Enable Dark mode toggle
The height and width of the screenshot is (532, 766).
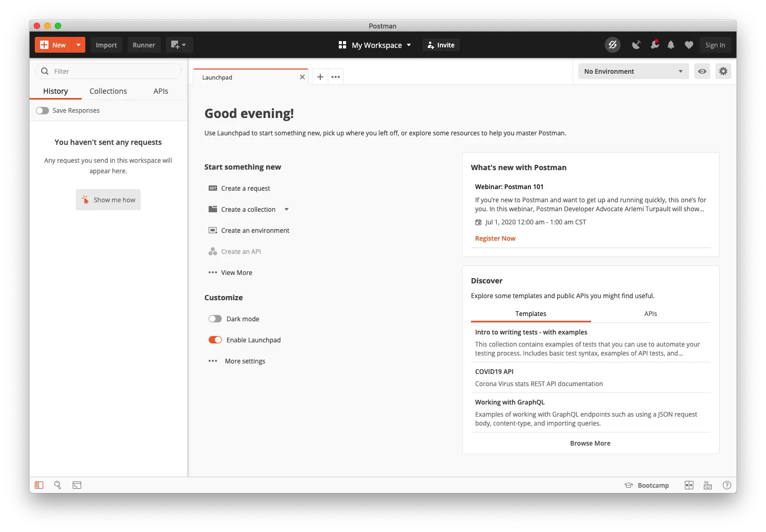click(x=215, y=319)
